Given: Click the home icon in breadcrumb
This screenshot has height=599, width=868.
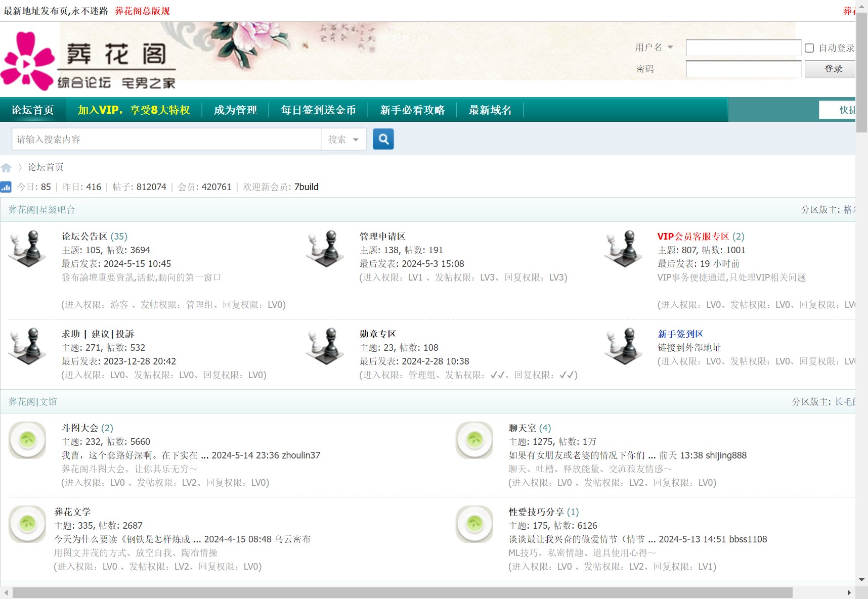Looking at the screenshot, I should pos(6,167).
